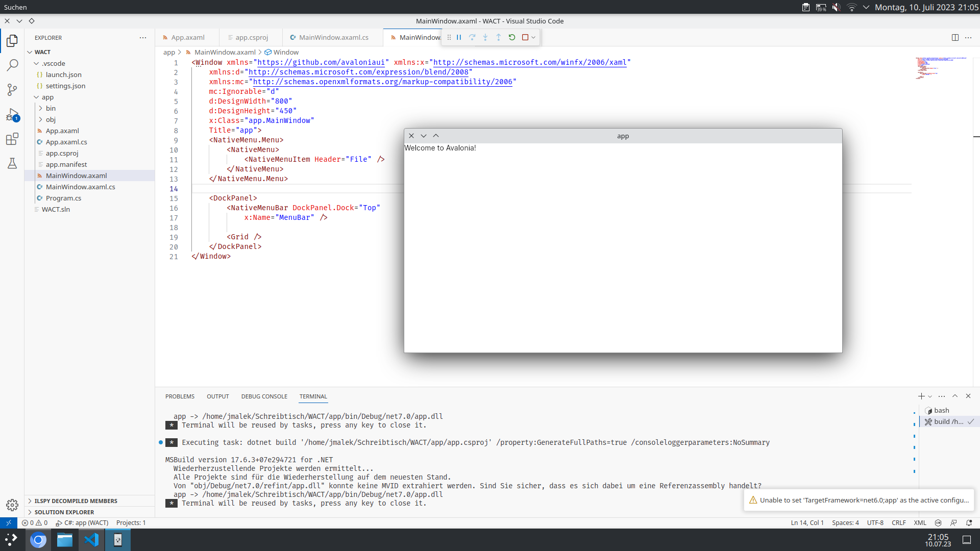Toggle the notifications bell in status bar
980x551 pixels.
968,522
